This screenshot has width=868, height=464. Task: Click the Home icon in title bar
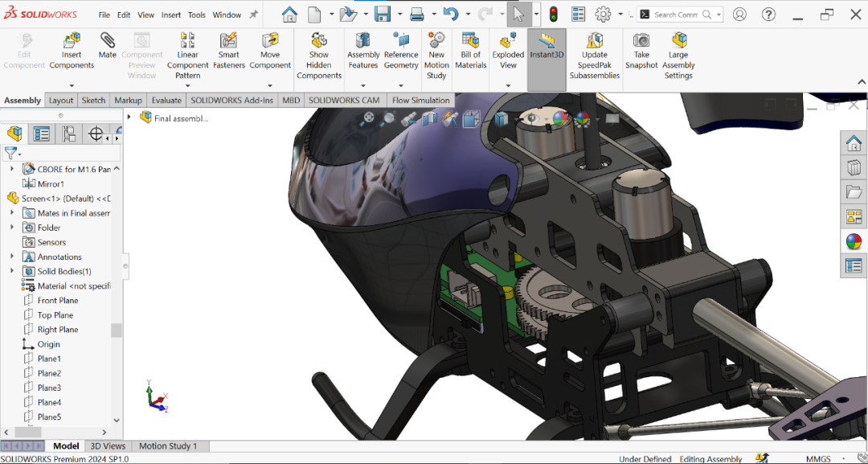[x=289, y=14]
